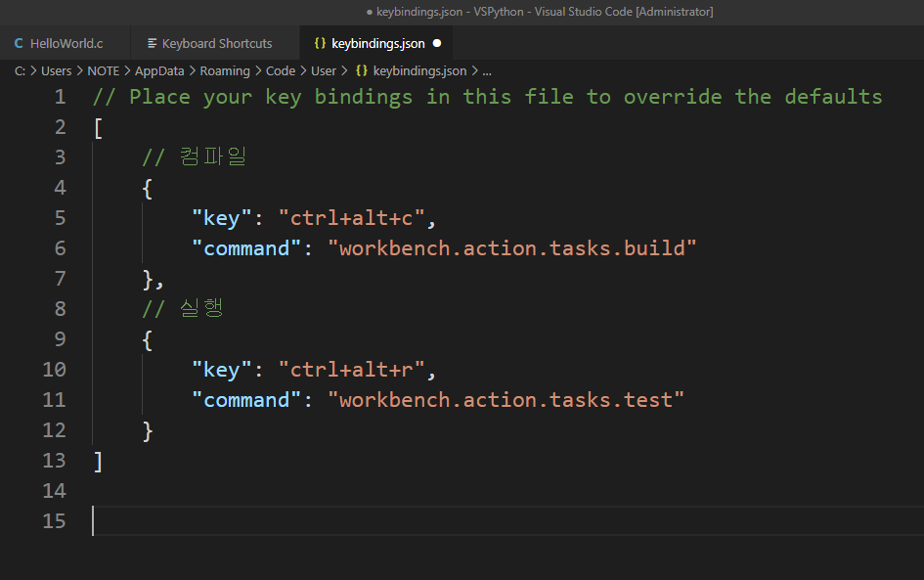Click the "ctrl+alt+r" string value
Viewport: 924px width, 580px height.
pos(351,370)
